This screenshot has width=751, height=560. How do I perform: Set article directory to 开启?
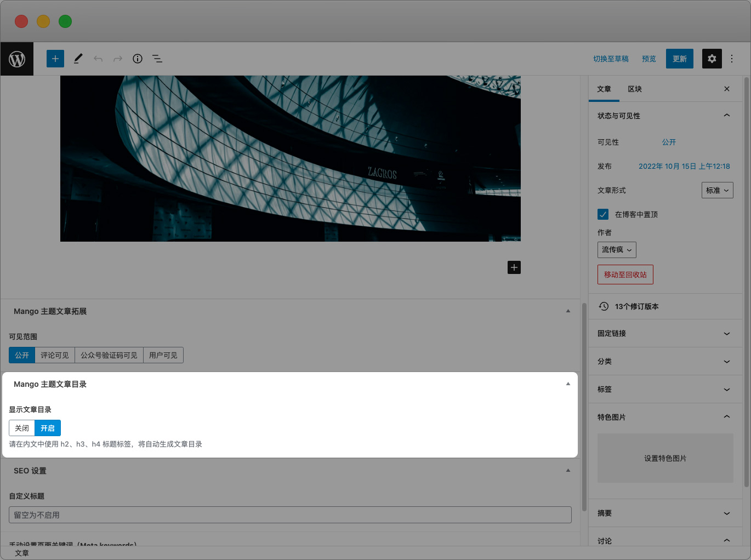pyautogui.click(x=48, y=428)
